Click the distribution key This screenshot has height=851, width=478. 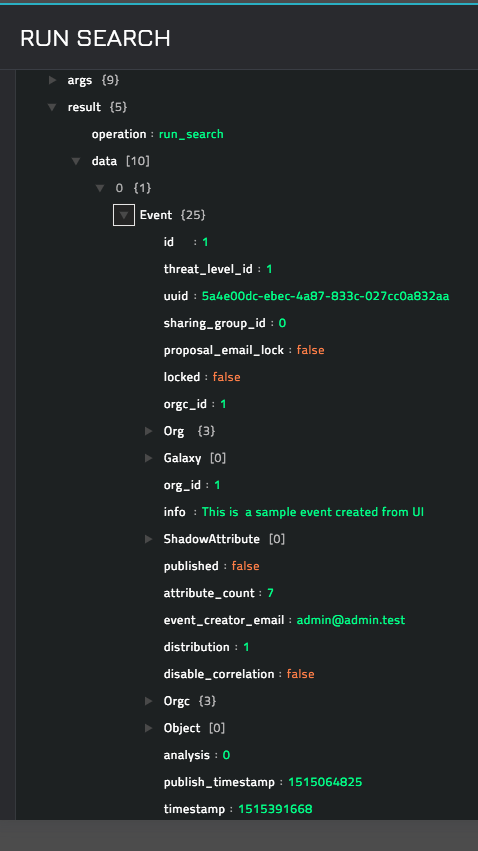[196, 647]
